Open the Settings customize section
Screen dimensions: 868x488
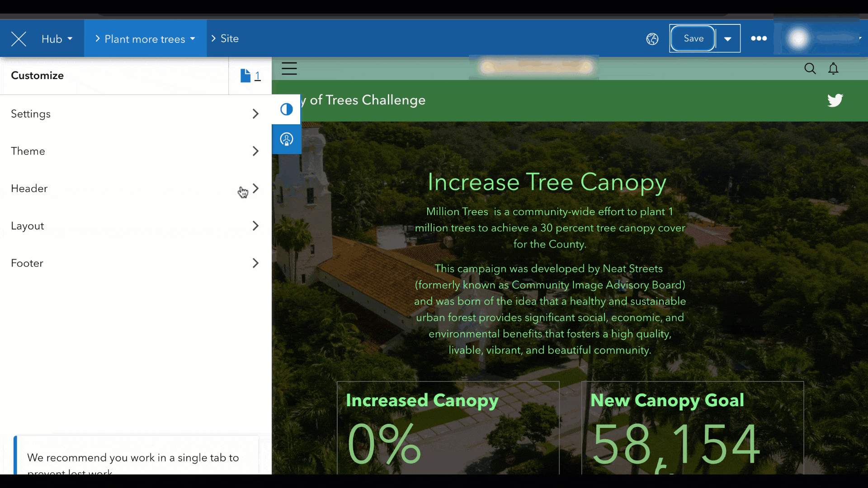click(136, 114)
